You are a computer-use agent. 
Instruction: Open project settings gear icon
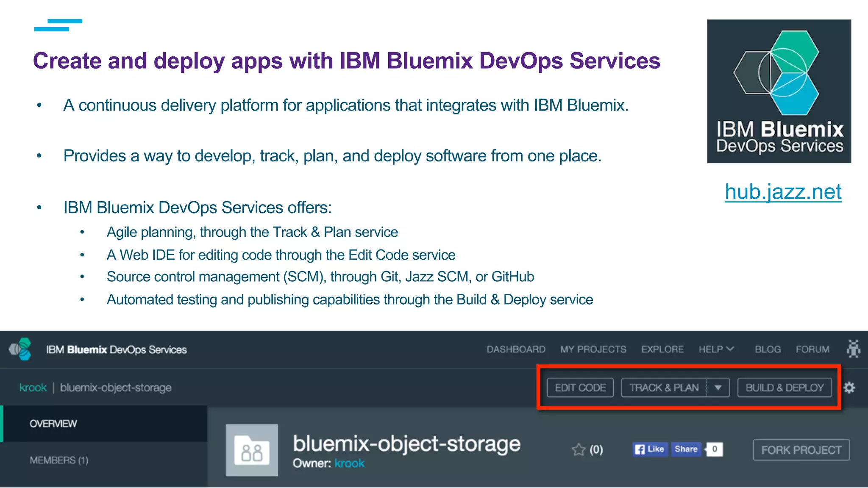849,388
